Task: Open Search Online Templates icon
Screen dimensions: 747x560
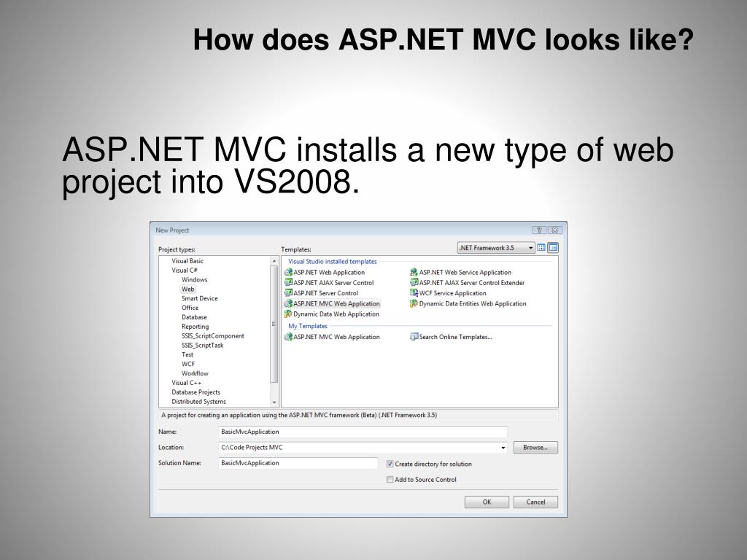Action: [x=414, y=337]
